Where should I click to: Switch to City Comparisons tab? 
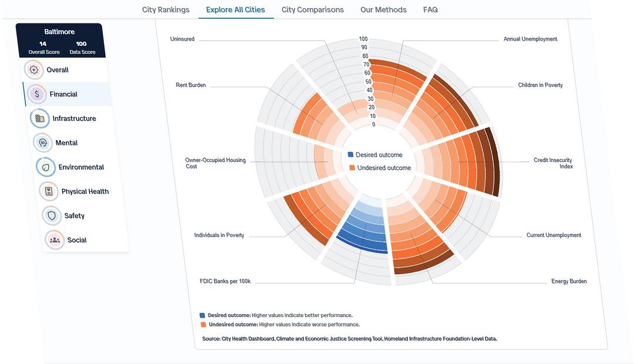point(312,10)
